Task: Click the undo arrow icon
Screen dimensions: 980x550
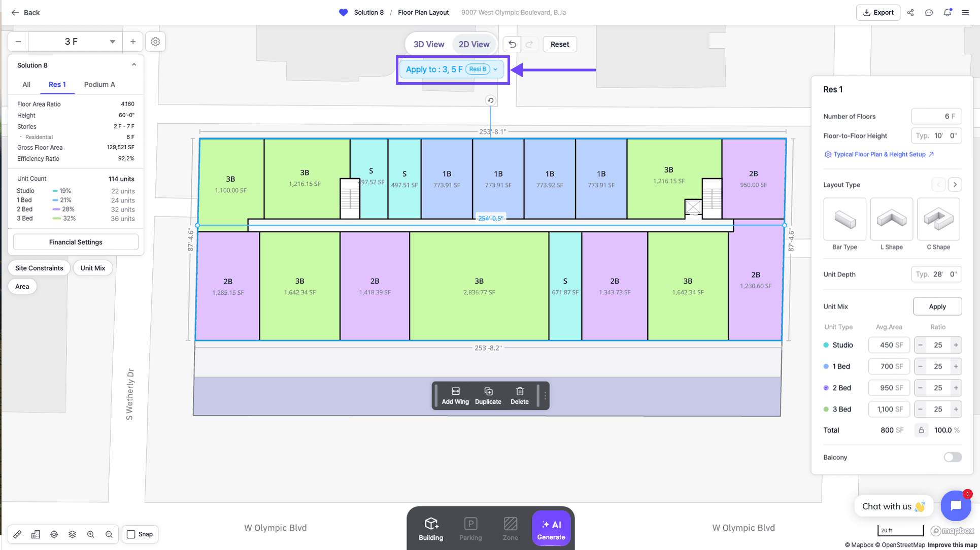Action: click(x=512, y=44)
